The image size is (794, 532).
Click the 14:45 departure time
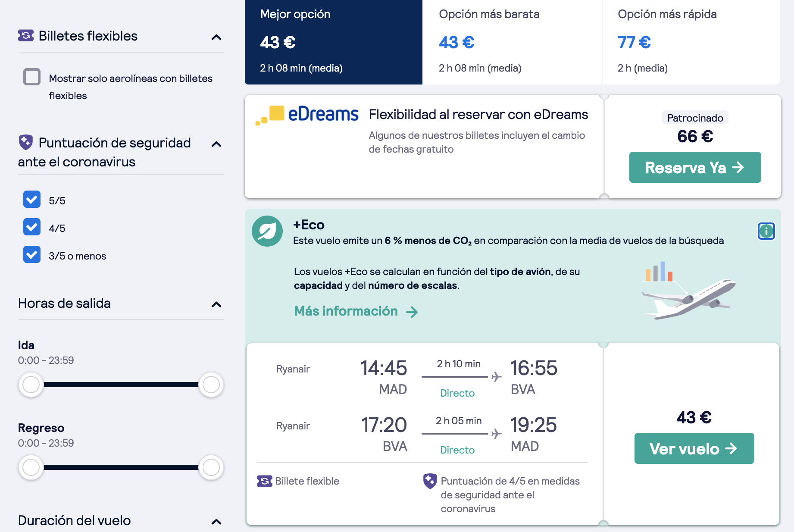(x=384, y=368)
